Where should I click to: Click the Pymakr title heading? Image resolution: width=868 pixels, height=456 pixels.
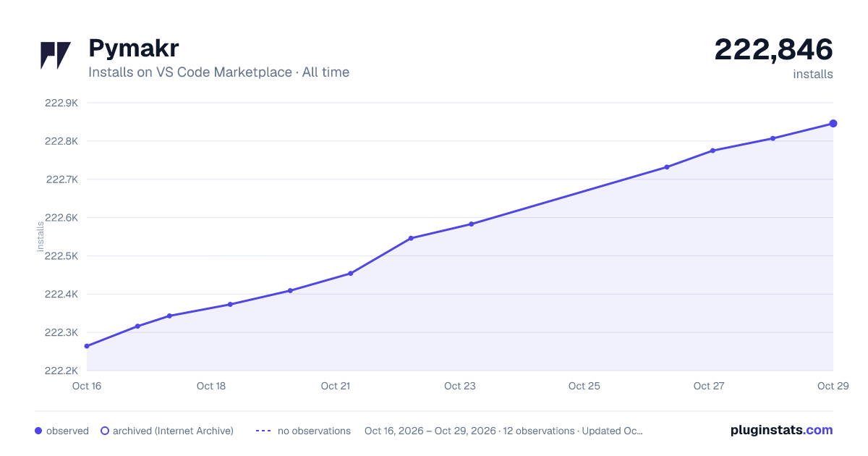[134, 48]
